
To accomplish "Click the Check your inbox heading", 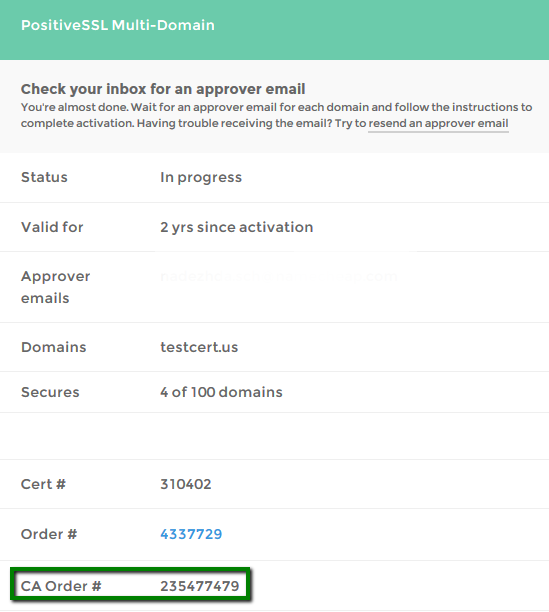I will click(163, 89).
